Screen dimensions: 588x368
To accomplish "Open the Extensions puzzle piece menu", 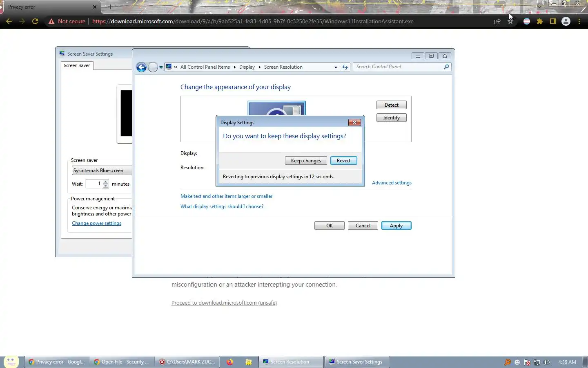I will [x=540, y=21].
